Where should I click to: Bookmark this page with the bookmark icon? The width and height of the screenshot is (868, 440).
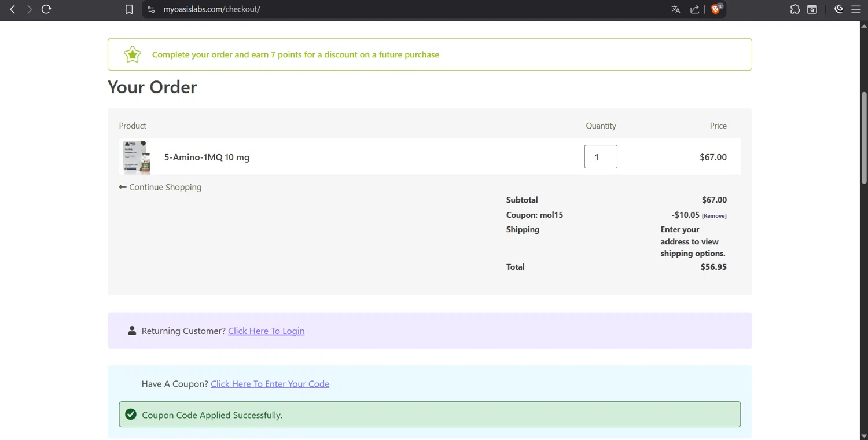point(129,9)
